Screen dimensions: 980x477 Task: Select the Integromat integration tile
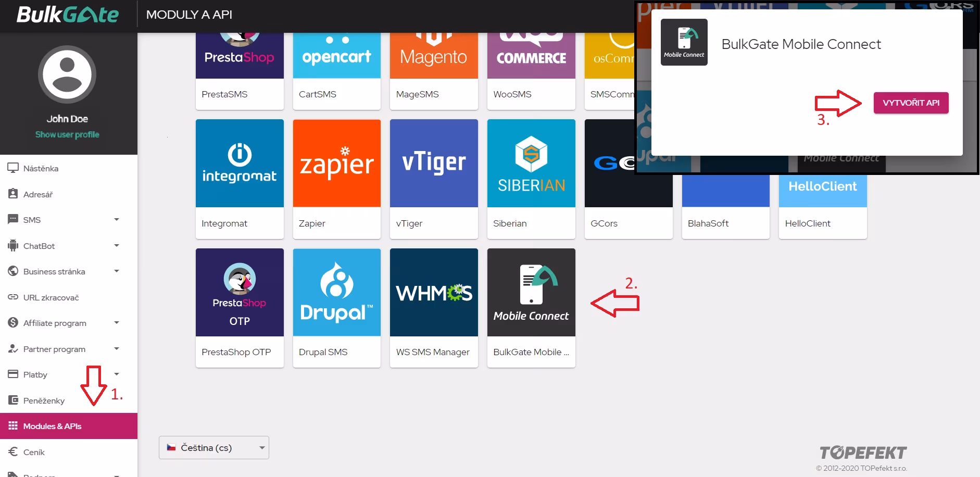pos(240,179)
